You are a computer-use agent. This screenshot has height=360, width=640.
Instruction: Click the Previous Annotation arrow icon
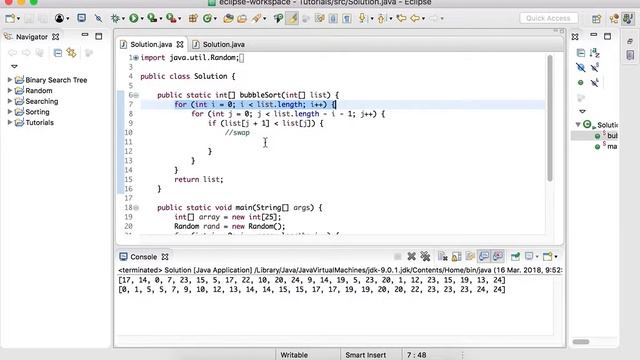382,18
